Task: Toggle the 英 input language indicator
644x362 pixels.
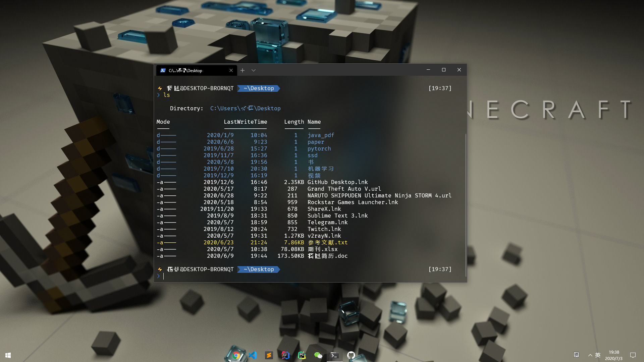Action: pos(598,355)
